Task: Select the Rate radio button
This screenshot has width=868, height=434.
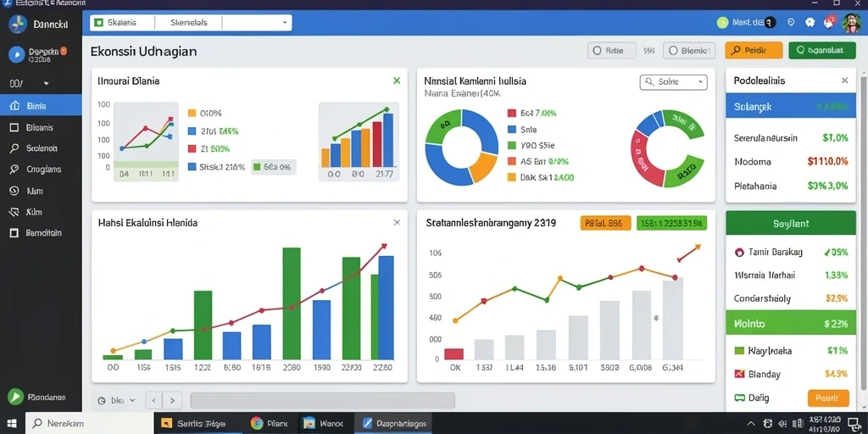Action: [x=597, y=50]
